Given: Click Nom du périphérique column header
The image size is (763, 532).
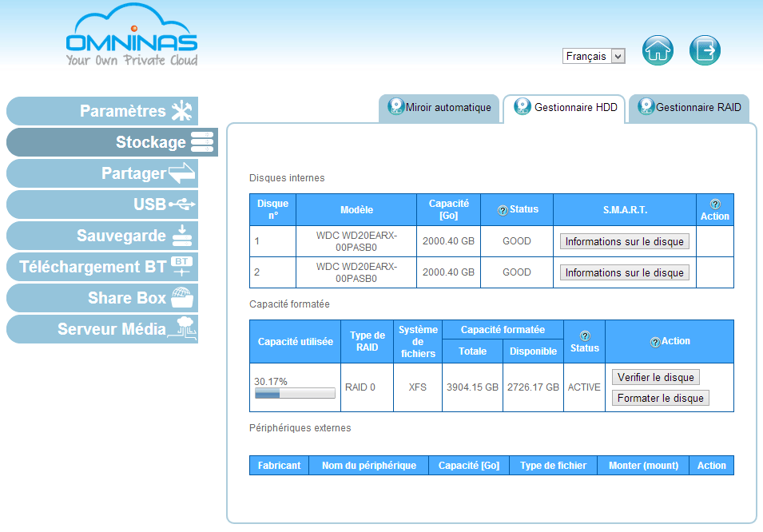Looking at the screenshot, I should (x=369, y=466).
